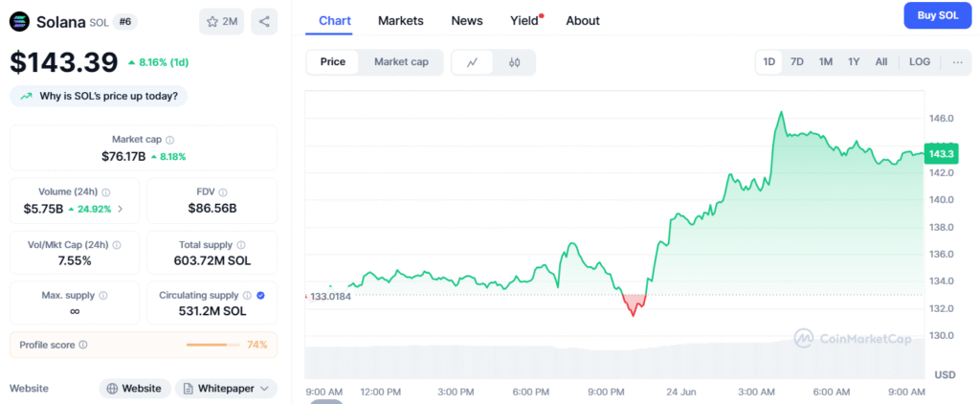
Task: Select the candlestick chart type icon
Action: [514, 62]
